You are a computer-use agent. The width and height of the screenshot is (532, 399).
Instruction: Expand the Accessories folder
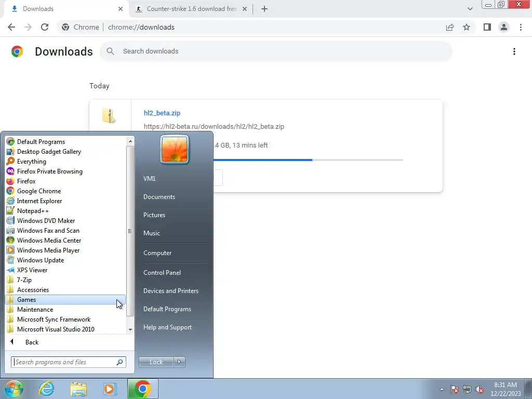[33, 290]
